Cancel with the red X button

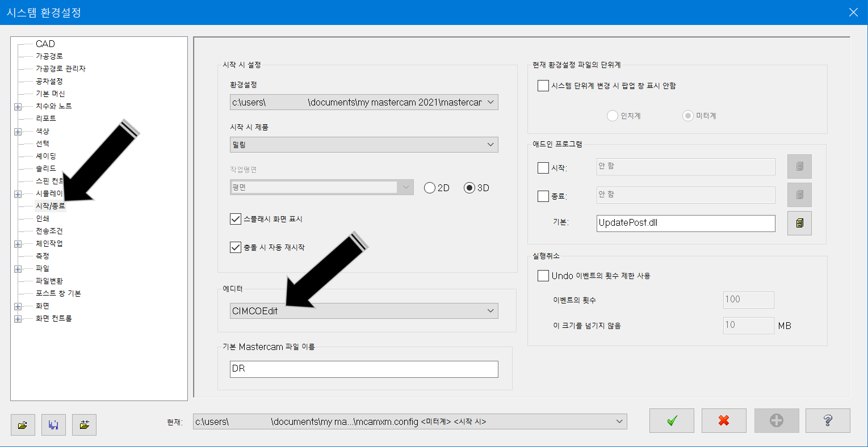724,420
